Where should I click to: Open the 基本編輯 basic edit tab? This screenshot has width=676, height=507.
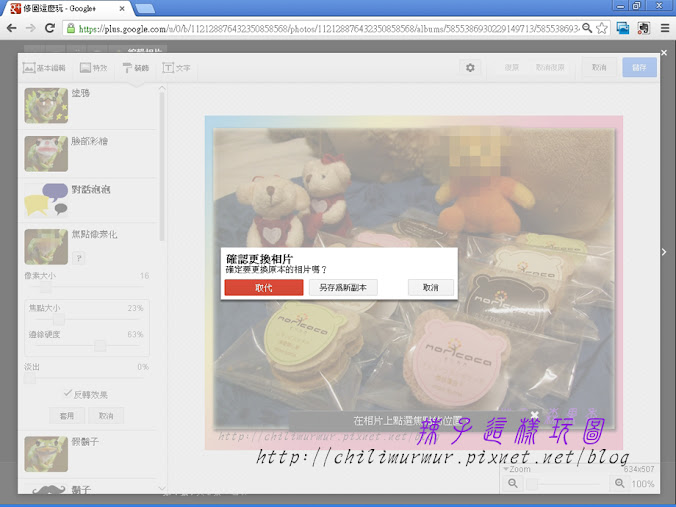pos(44,68)
